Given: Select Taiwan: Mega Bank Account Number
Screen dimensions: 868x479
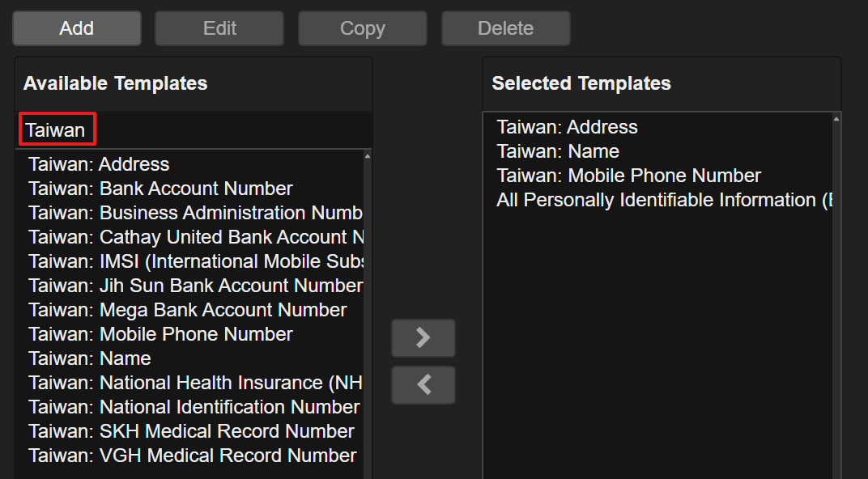Looking at the screenshot, I should pyautogui.click(x=187, y=310).
